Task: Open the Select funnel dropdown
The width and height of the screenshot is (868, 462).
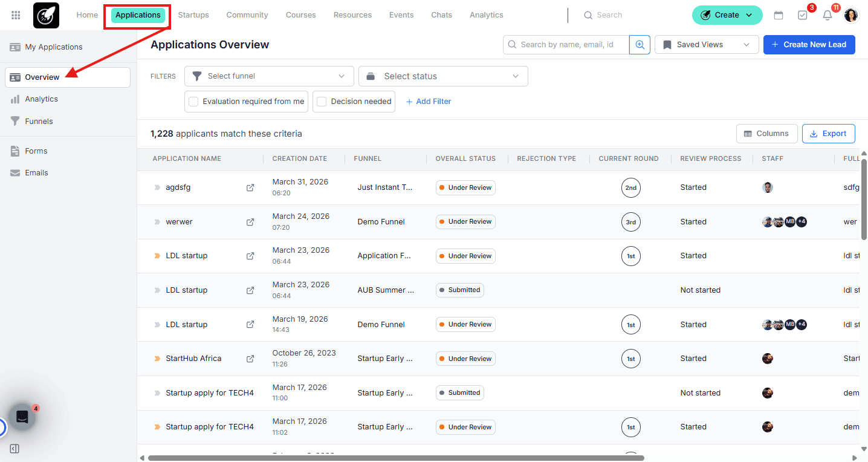Action: coord(269,76)
